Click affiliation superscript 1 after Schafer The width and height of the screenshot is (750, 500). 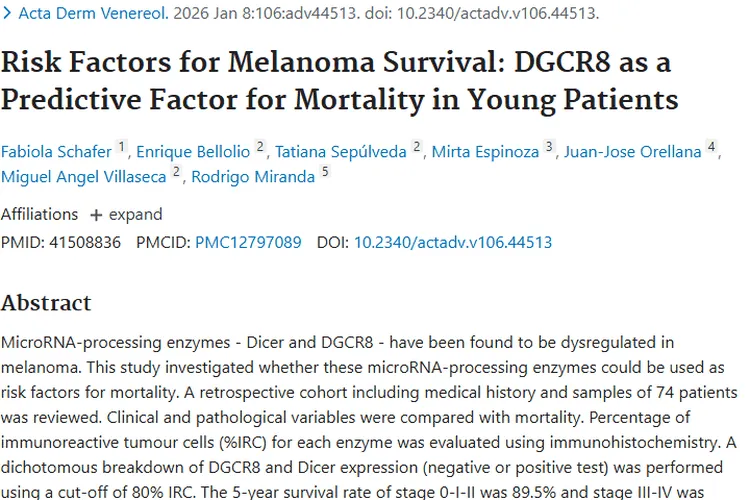pos(122,147)
